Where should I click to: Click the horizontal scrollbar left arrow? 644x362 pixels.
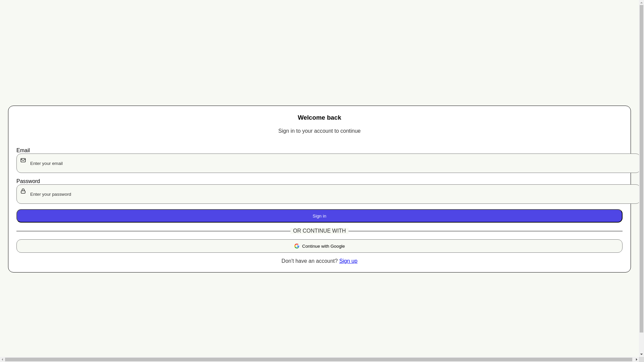(2, 360)
